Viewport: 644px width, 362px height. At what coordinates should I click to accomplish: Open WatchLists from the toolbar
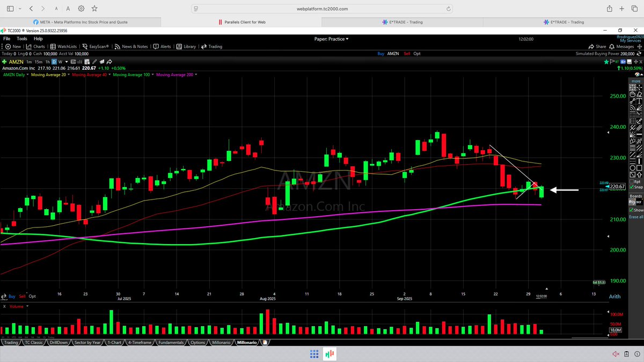click(63, 47)
